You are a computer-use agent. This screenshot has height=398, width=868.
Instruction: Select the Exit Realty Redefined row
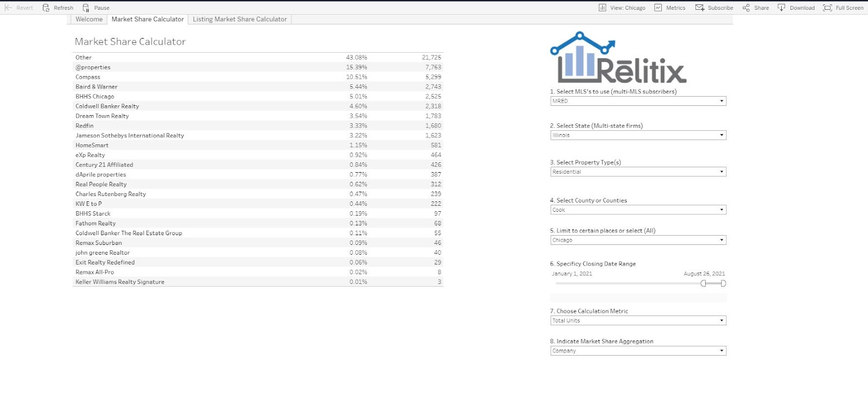[x=258, y=263]
